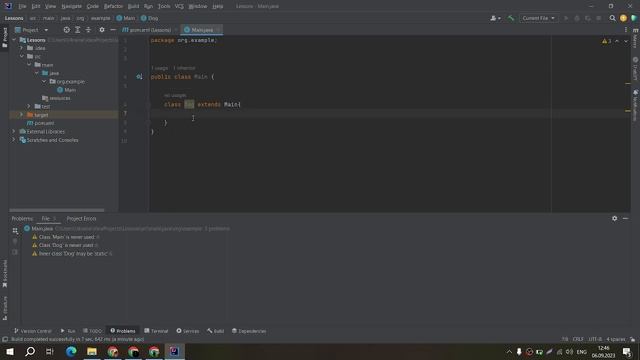
Task: Switch to Main.java editor tab
Action: pos(202,30)
